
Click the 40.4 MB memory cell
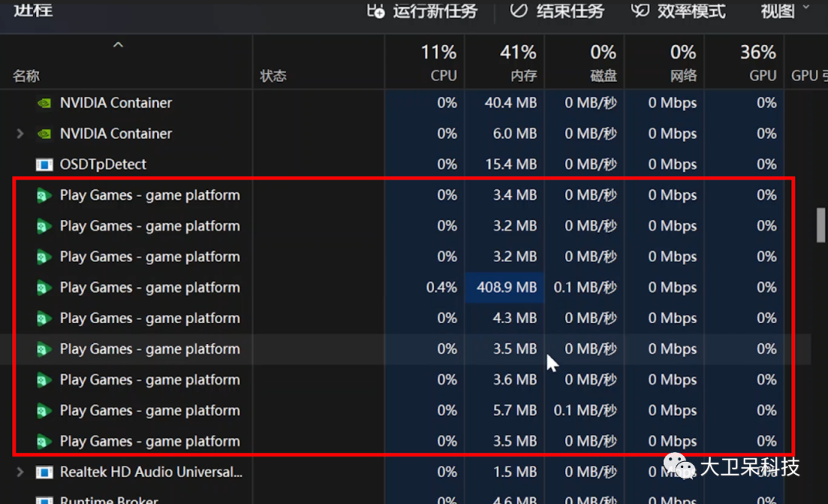pyautogui.click(x=504, y=103)
